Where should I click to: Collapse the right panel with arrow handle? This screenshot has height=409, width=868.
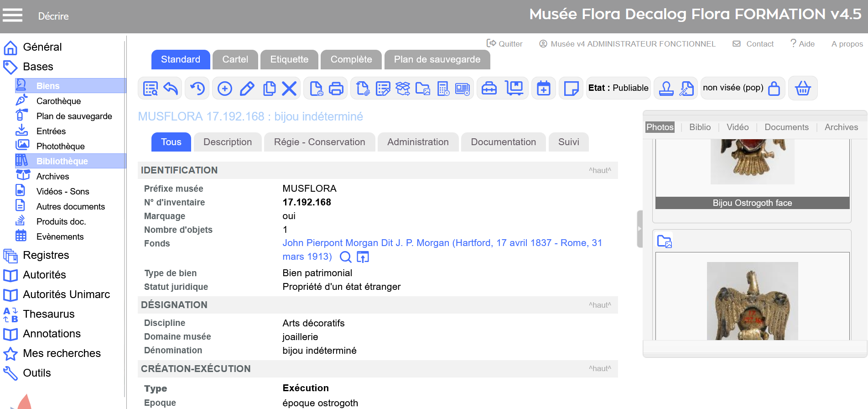(x=639, y=229)
